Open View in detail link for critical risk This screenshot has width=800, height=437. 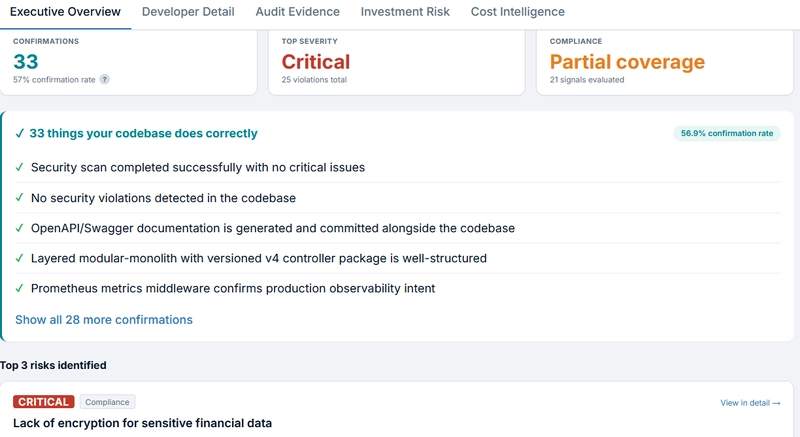tap(750, 403)
